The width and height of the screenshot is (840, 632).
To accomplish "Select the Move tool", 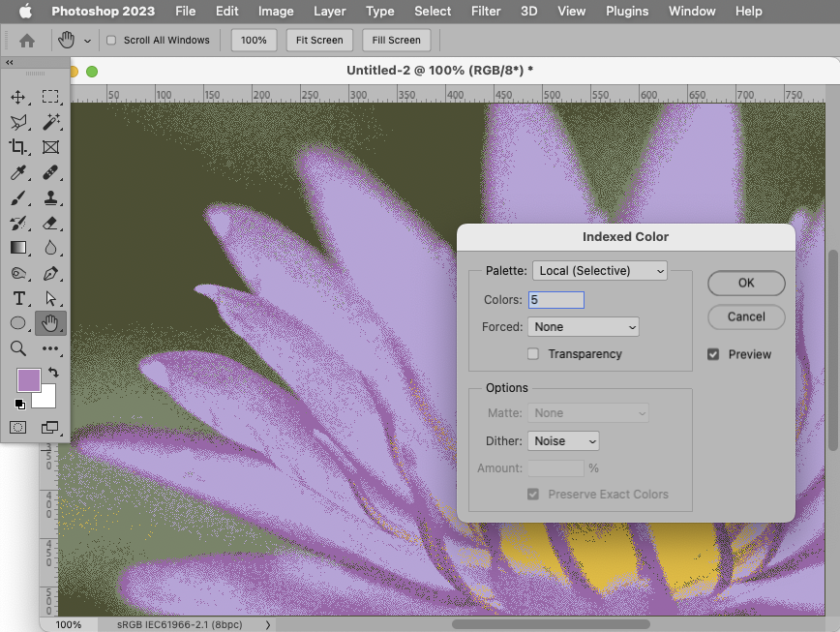I will click(17, 97).
